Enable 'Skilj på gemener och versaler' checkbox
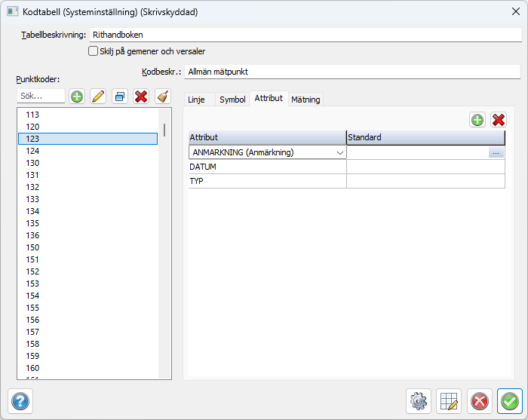528x420 pixels. (94, 51)
